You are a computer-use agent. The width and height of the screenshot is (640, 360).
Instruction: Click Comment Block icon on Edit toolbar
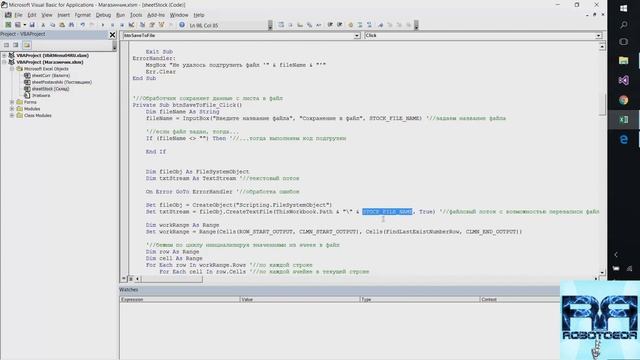360,25
